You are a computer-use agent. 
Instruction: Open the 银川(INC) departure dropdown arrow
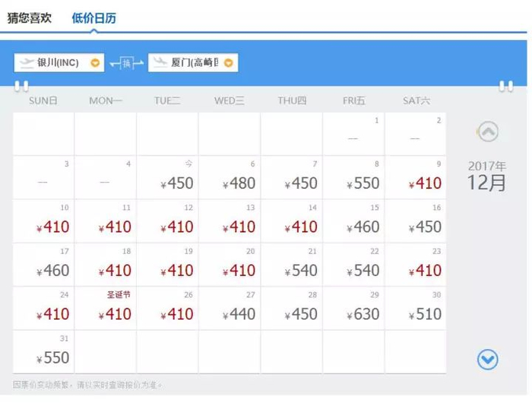coord(95,63)
